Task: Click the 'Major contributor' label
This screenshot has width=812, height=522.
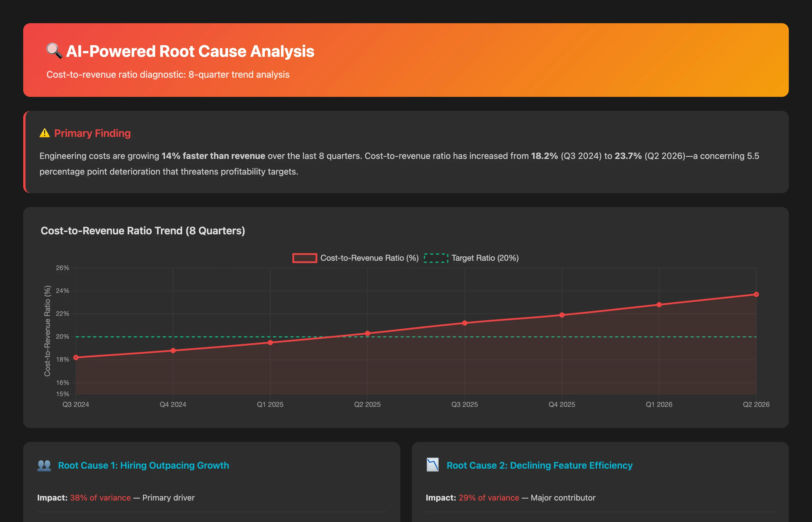Action: pos(563,498)
